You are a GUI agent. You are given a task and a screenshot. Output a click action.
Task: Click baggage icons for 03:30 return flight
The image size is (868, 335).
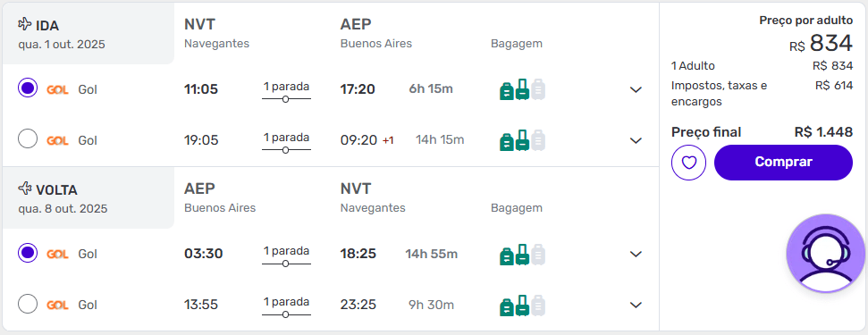(x=523, y=255)
